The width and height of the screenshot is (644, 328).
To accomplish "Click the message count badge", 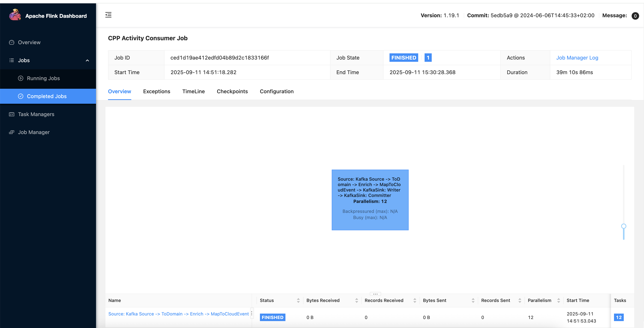I will (x=635, y=16).
